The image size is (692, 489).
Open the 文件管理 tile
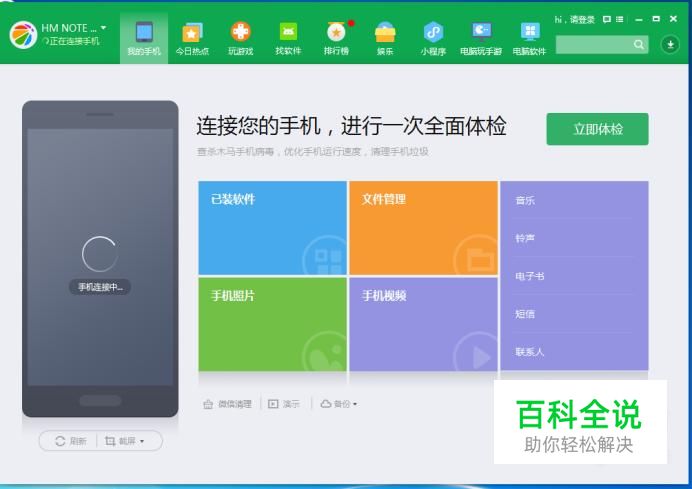coord(423,228)
